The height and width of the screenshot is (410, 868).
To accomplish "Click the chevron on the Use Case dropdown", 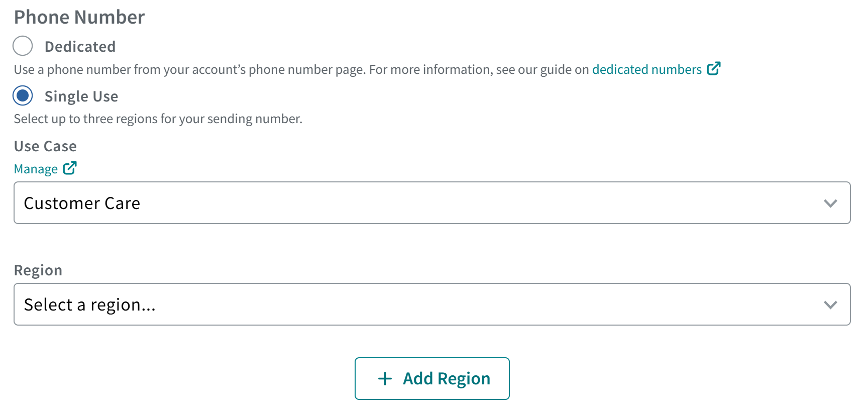I will (831, 203).
